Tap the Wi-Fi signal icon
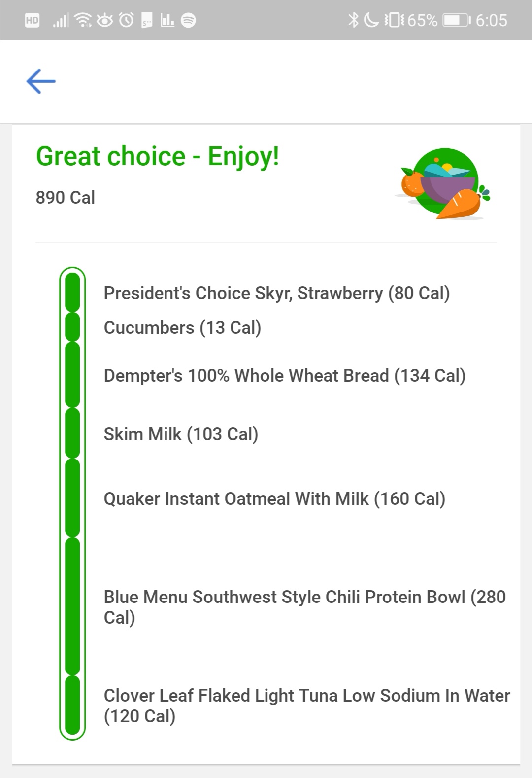Screen dimensions: 532x778 tap(83, 20)
